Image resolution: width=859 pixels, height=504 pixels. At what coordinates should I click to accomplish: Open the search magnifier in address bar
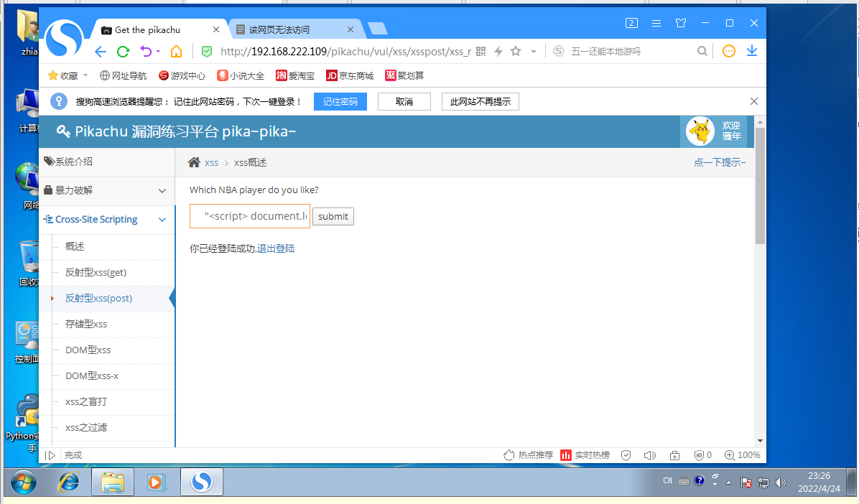[702, 51]
